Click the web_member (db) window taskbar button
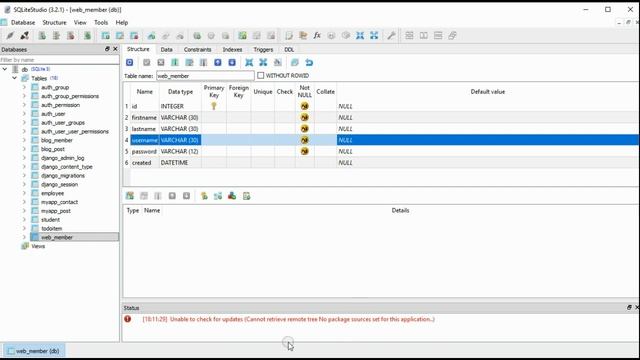The image size is (640, 360). click(x=34, y=351)
